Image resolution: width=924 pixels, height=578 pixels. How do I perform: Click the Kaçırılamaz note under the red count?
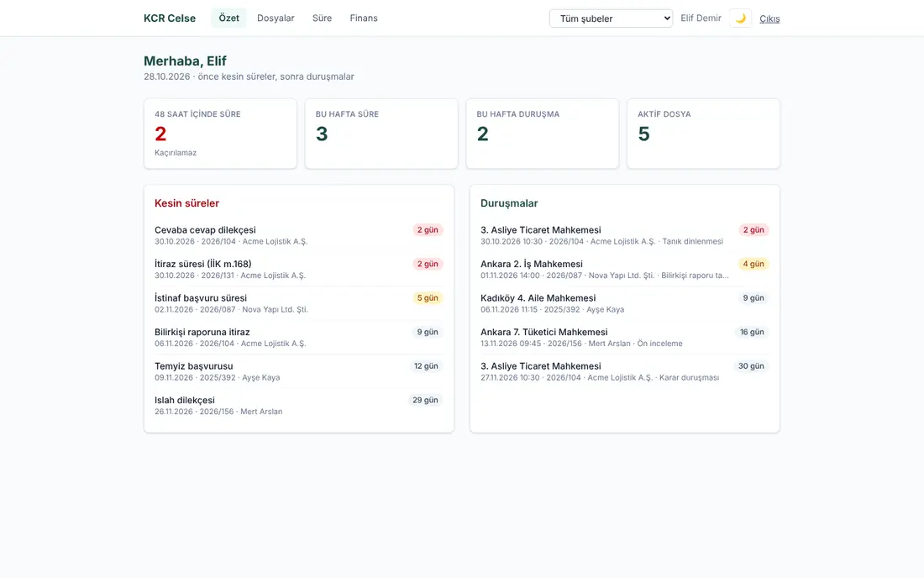(x=176, y=153)
